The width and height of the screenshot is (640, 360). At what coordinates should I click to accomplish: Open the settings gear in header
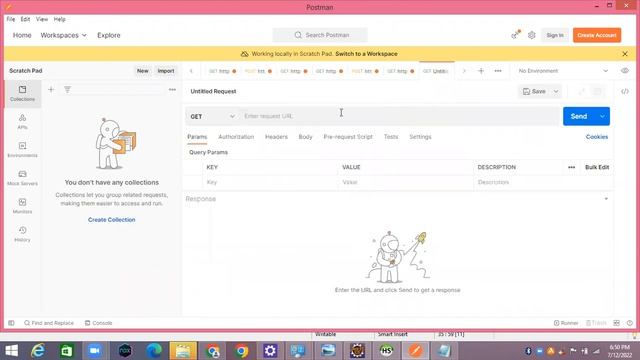tap(531, 35)
